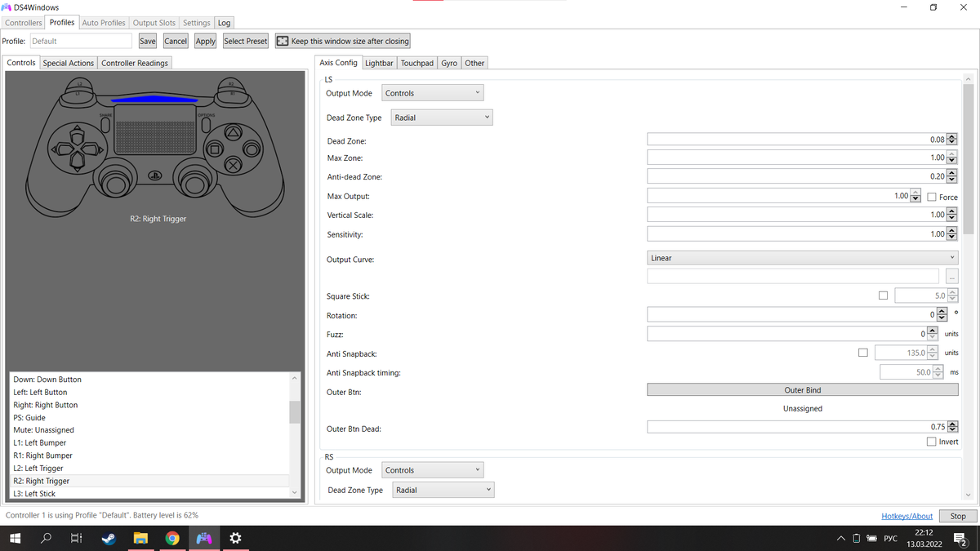The image size is (980, 551).
Task: Open the Settings gear app in taskbar
Action: 235,538
